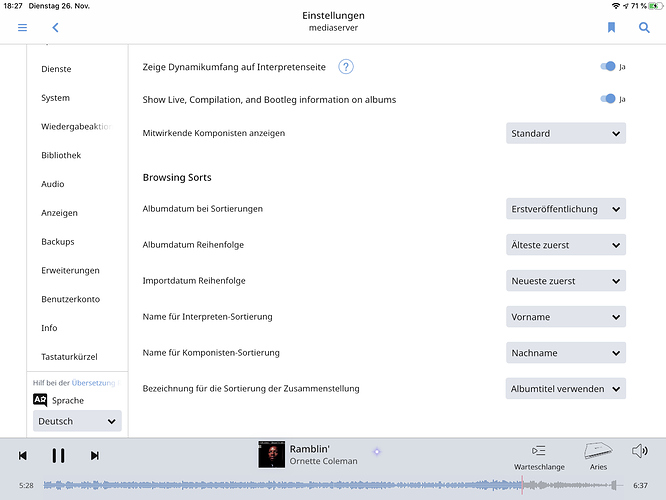Open the Deutsch language dropdown

click(x=77, y=421)
